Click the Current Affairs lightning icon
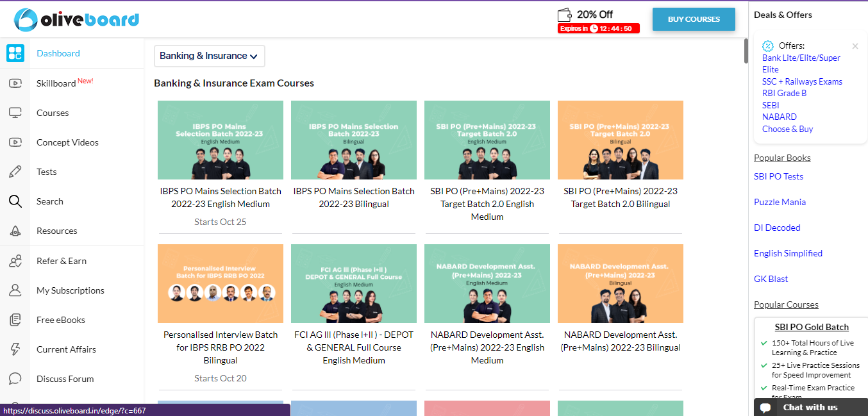Image resolution: width=868 pixels, height=416 pixels. tap(15, 349)
